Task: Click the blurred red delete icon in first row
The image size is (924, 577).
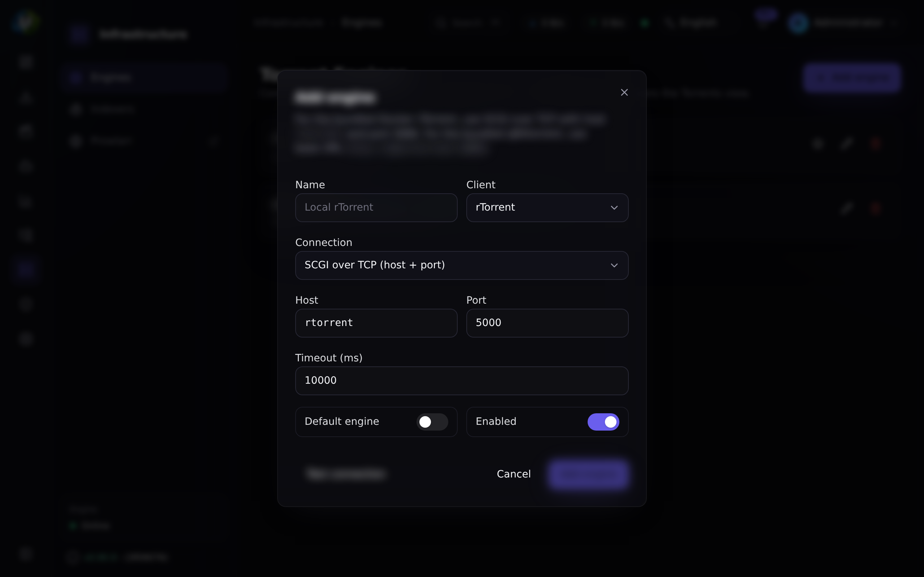Action: [876, 144]
